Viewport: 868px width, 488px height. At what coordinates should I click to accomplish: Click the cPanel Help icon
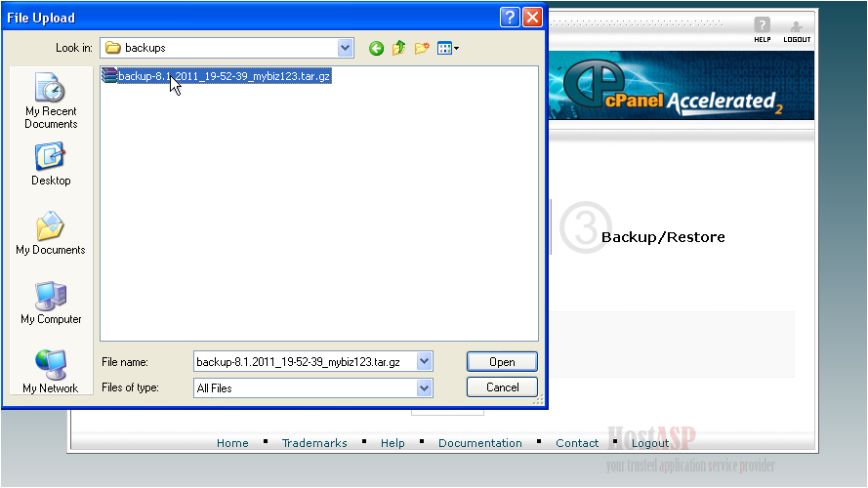click(x=763, y=29)
